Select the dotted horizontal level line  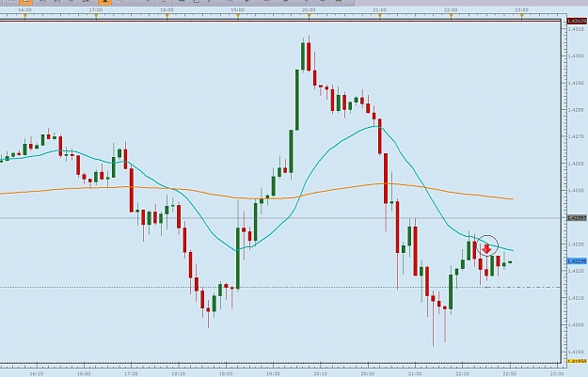click(281, 288)
